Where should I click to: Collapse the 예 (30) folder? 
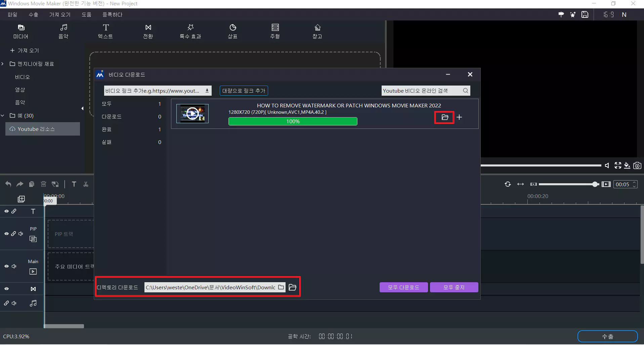2,115
